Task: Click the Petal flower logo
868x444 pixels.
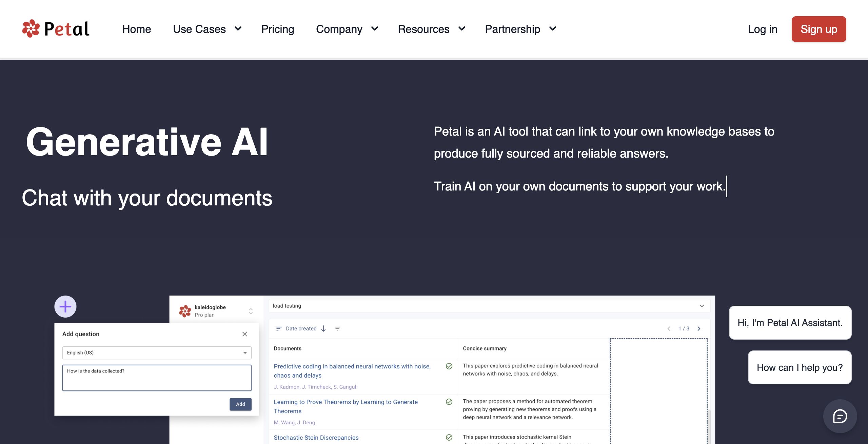Action: 31,28
